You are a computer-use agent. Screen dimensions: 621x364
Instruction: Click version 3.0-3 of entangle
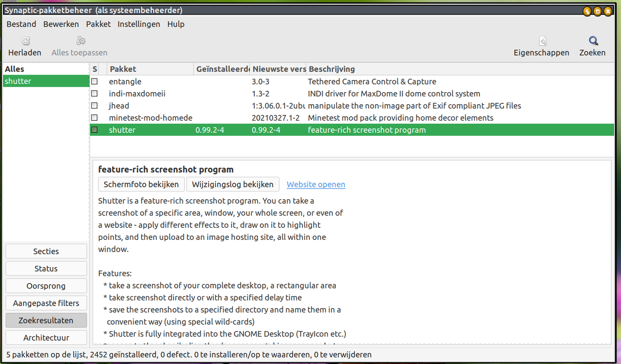click(261, 81)
